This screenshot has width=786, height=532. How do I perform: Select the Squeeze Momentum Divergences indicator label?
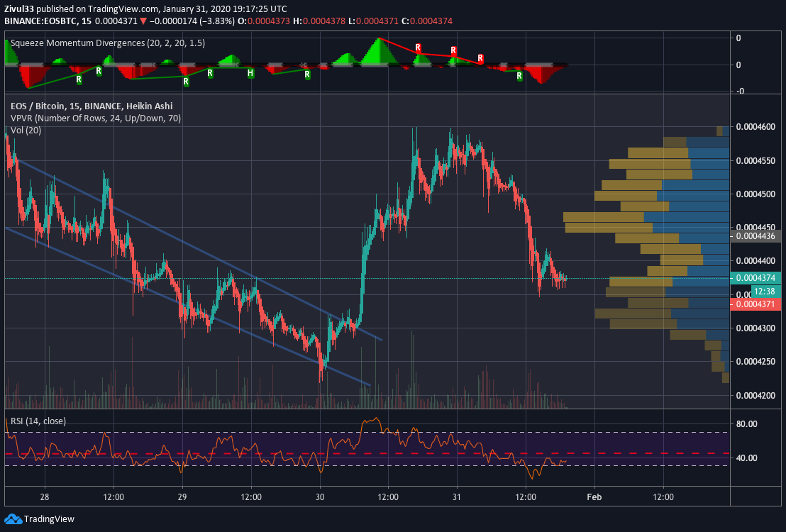(108, 43)
